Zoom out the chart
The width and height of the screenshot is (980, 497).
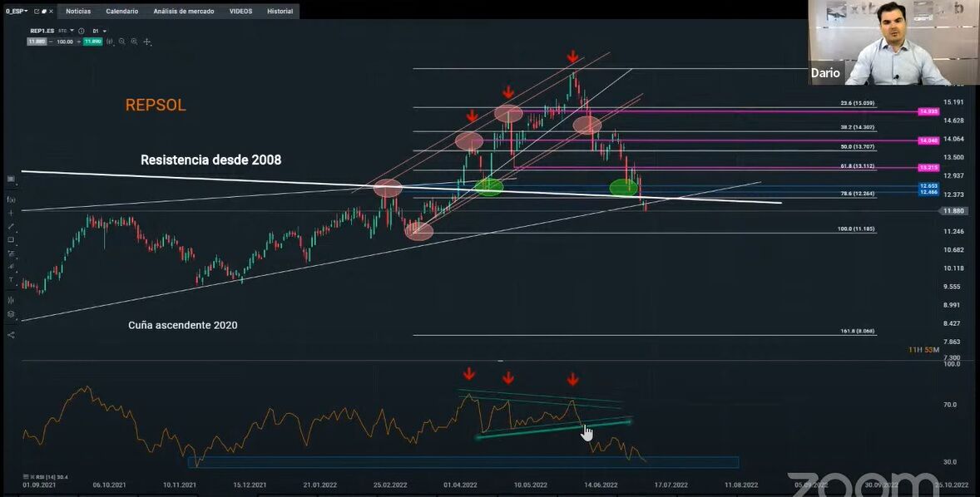click(x=121, y=42)
